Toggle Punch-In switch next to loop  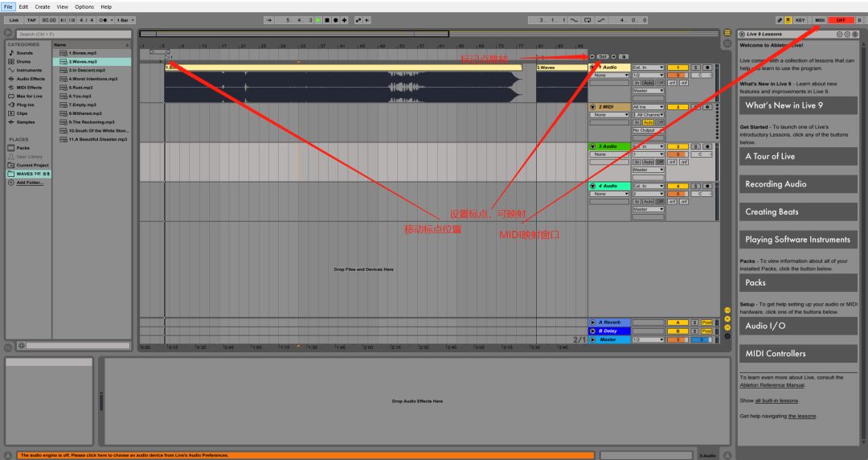574,20
